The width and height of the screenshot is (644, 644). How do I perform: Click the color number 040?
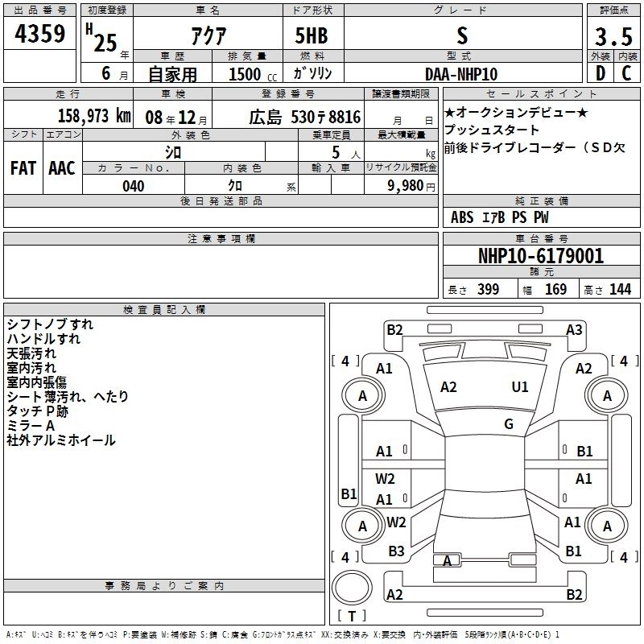tap(134, 186)
